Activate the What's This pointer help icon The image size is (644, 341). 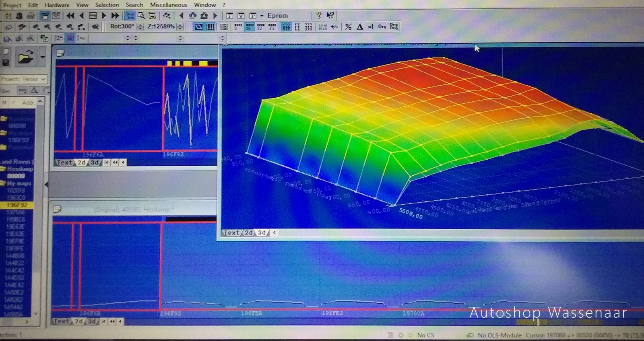point(330,15)
